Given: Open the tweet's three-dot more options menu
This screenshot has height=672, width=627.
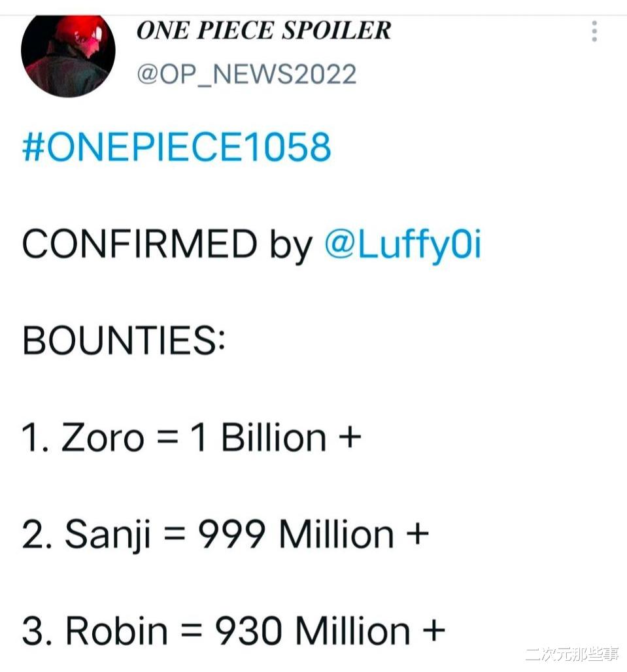Looking at the screenshot, I should tap(594, 31).
